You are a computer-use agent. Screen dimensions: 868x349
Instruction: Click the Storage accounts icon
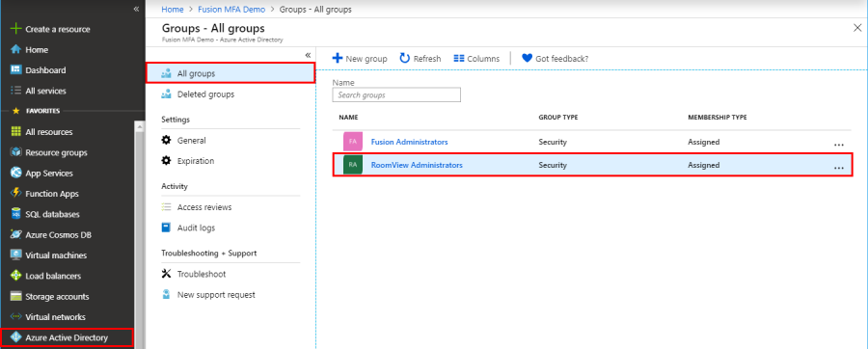[x=16, y=296]
